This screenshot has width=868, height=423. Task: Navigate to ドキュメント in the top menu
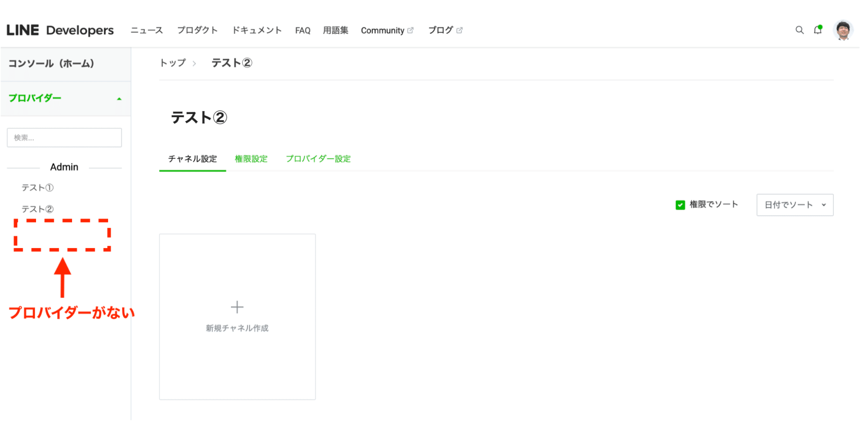tap(256, 30)
